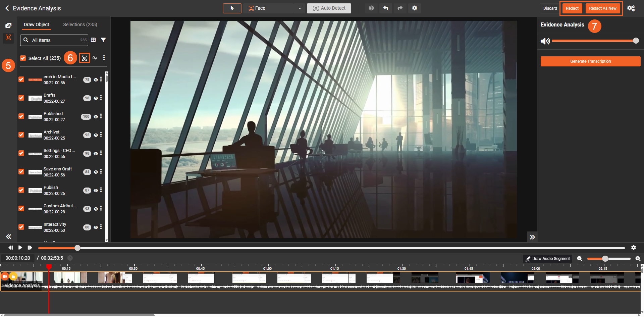Play the video
644x317 pixels.
(20, 248)
